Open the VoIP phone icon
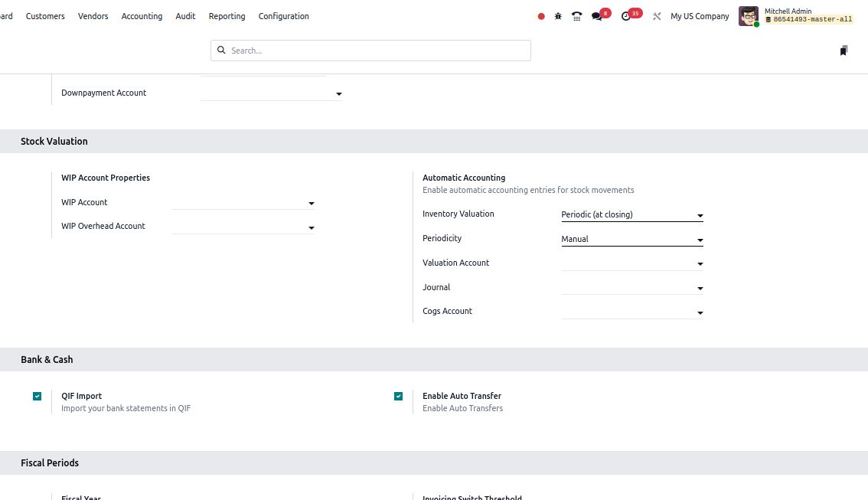The width and height of the screenshot is (868, 500). click(x=576, y=17)
